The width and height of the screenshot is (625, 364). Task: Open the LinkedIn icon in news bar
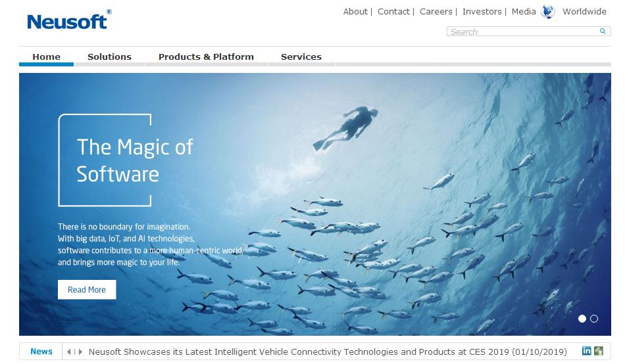[x=586, y=351]
